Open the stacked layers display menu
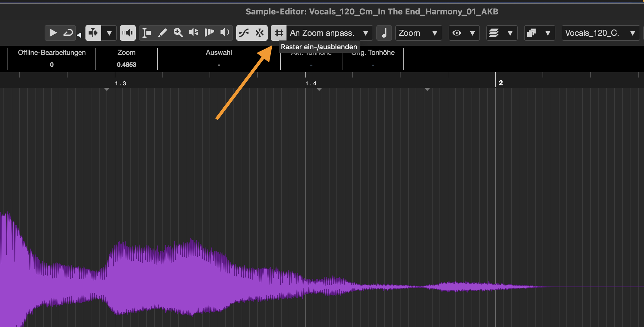This screenshot has height=327, width=644. click(494, 33)
